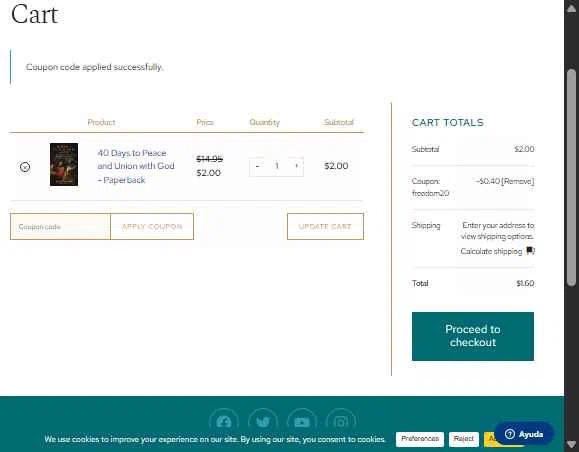
Task: Select the Total amount $1.60
Action: coord(525,283)
